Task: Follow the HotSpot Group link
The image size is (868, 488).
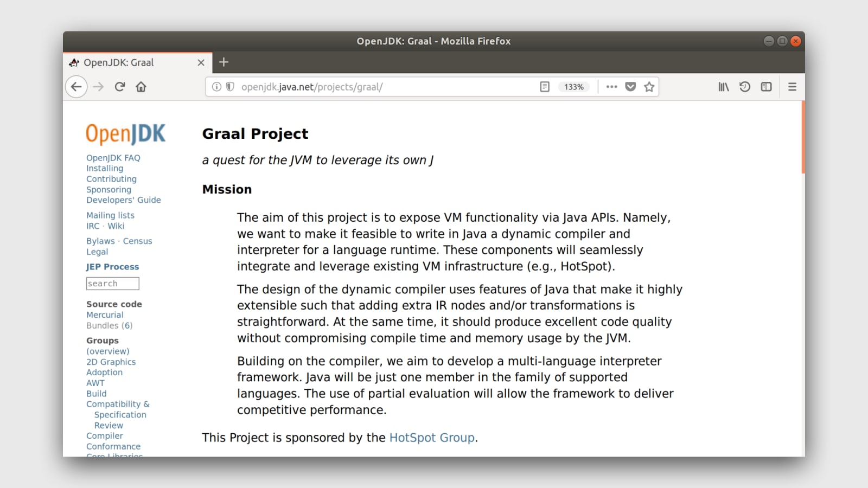Action: (432, 438)
